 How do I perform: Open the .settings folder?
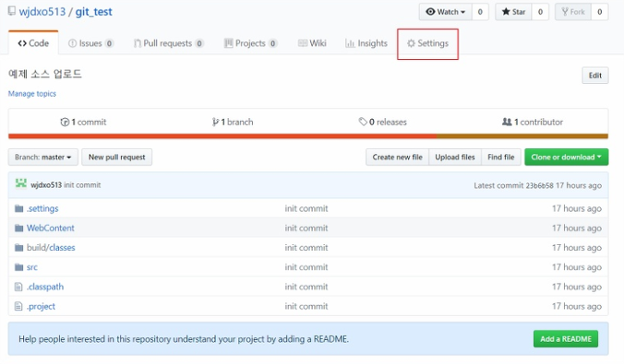[x=43, y=208]
